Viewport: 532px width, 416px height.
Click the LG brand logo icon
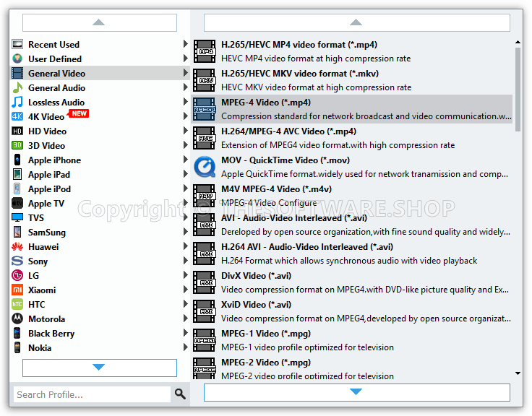[17, 275]
